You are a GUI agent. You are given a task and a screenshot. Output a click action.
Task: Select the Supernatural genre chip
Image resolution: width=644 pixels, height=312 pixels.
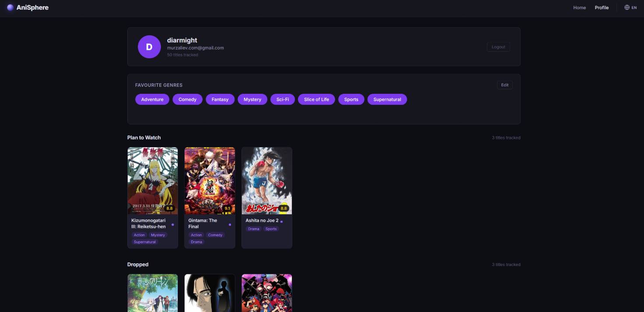tap(387, 99)
